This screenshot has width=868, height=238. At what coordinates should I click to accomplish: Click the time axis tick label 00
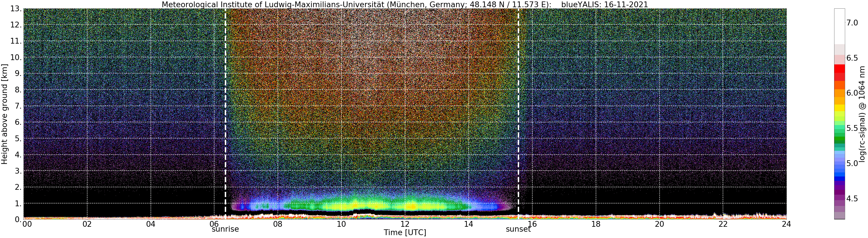tap(27, 224)
